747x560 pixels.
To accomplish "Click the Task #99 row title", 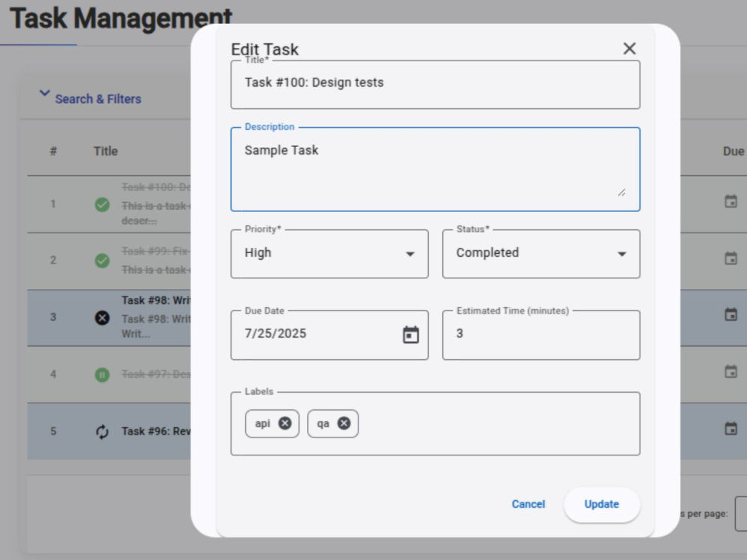I will tap(156, 251).
